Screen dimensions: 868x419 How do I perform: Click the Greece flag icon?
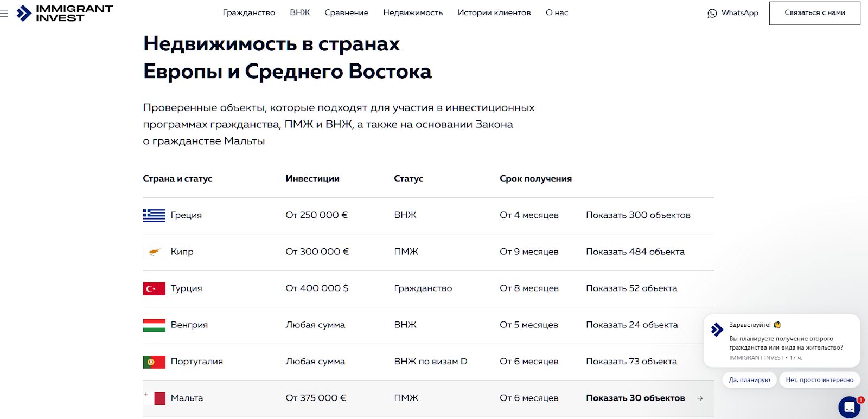pos(154,215)
